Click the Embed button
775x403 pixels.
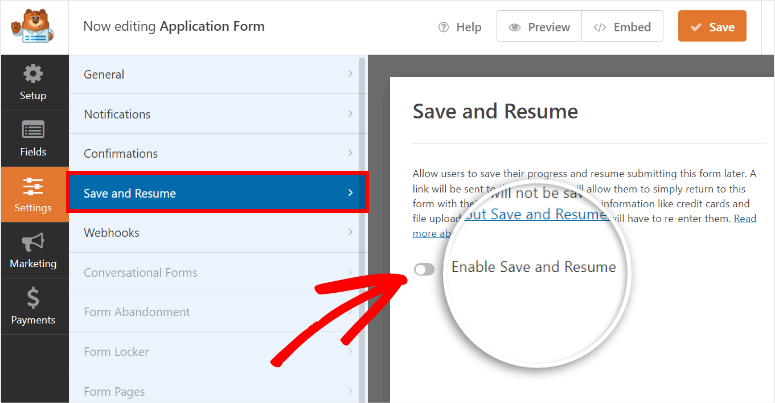pyautogui.click(x=622, y=27)
